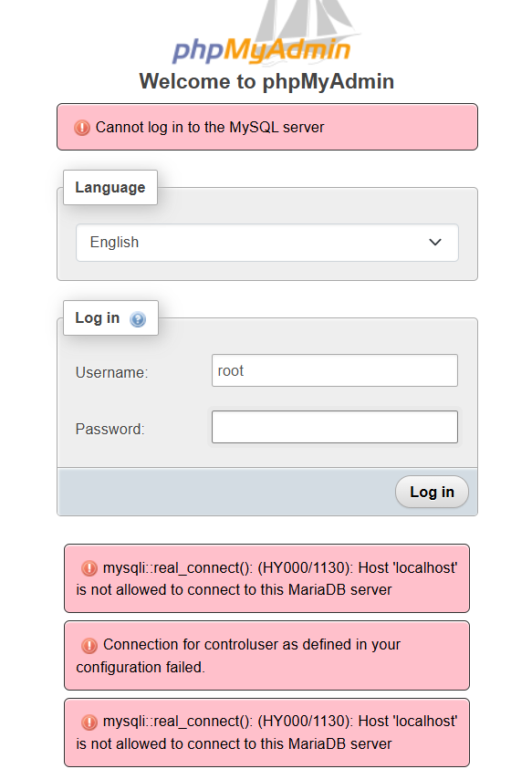This screenshot has height=769, width=532.
Task: Click the Welcome to phpMyAdmin heading
Action: (x=266, y=81)
